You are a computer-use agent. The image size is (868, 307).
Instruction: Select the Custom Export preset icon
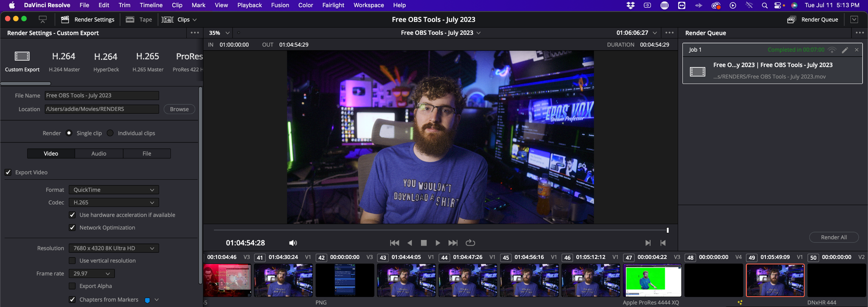point(22,56)
